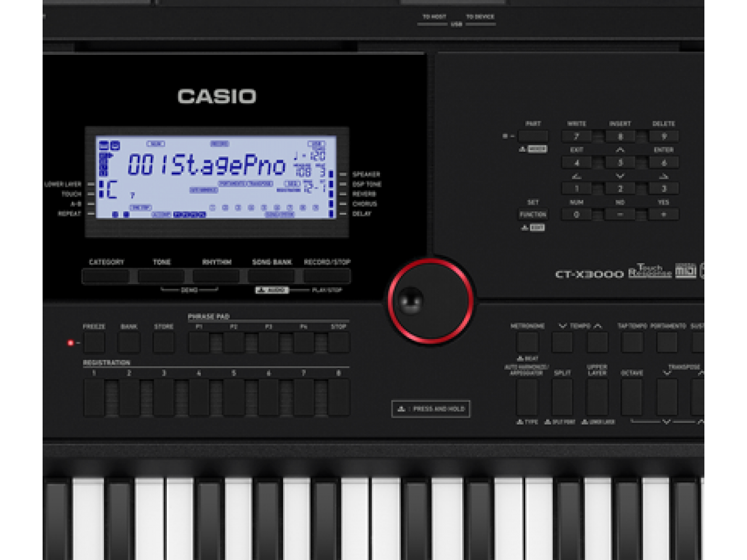747x560 pixels.
Task: Push the PART button
Action: (533, 136)
